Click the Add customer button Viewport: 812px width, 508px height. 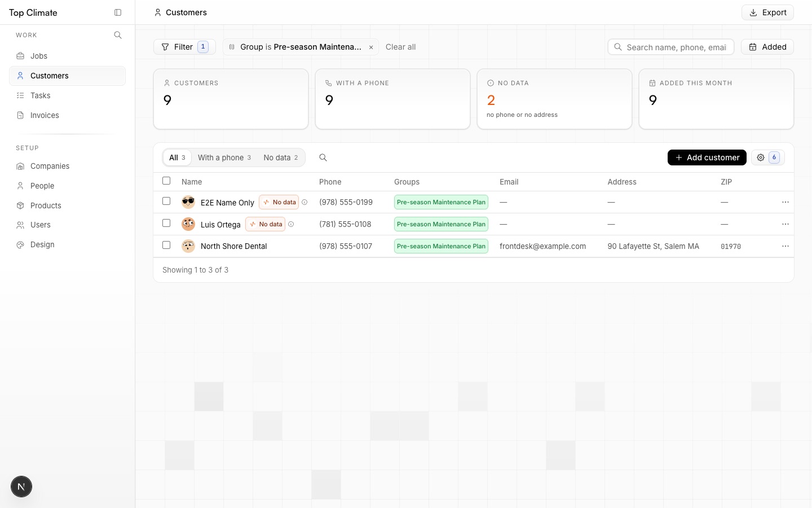pyautogui.click(x=707, y=157)
